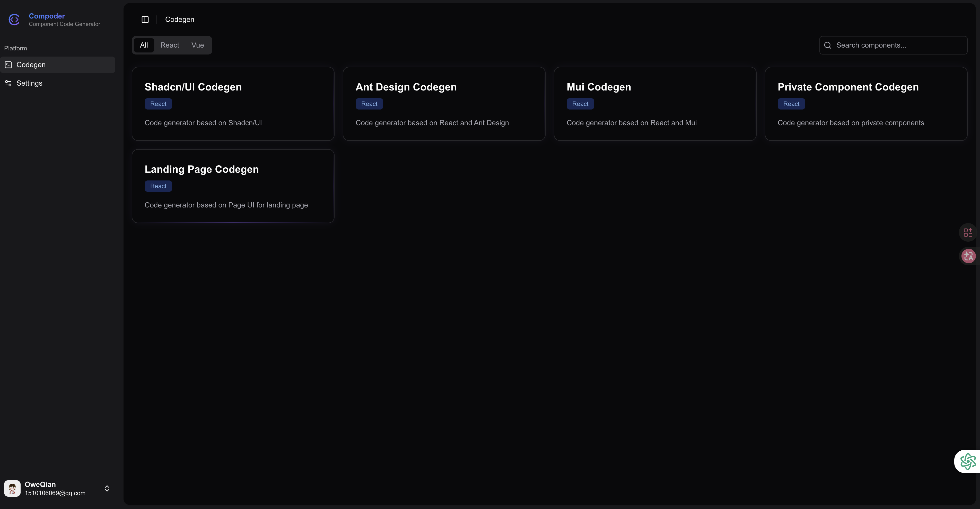Click the pink translate floating icon
980x509 pixels.
pyautogui.click(x=968, y=256)
